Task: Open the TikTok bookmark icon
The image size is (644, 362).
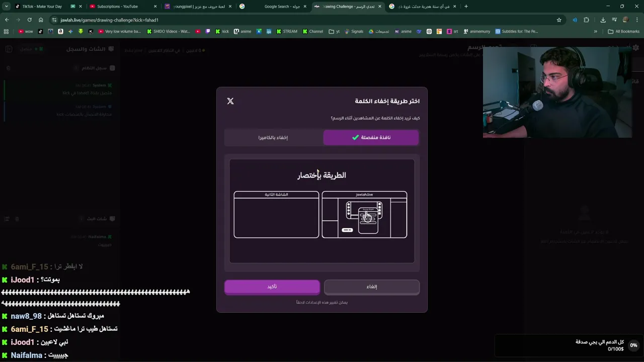Action: [41, 31]
